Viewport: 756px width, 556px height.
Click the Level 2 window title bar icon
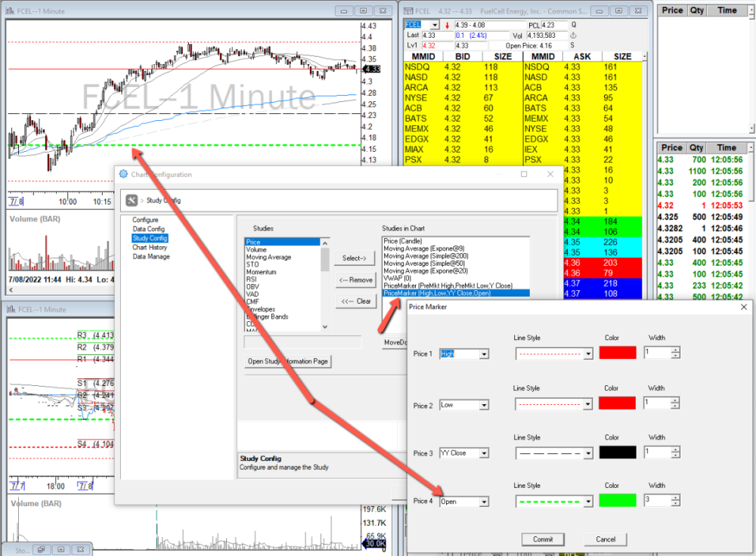pyautogui.click(x=409, y=11)
